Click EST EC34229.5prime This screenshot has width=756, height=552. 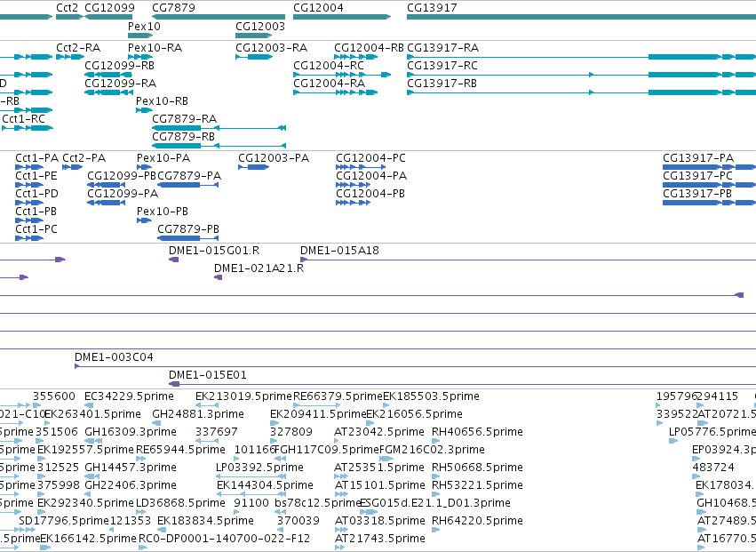[x=129, y=396]
